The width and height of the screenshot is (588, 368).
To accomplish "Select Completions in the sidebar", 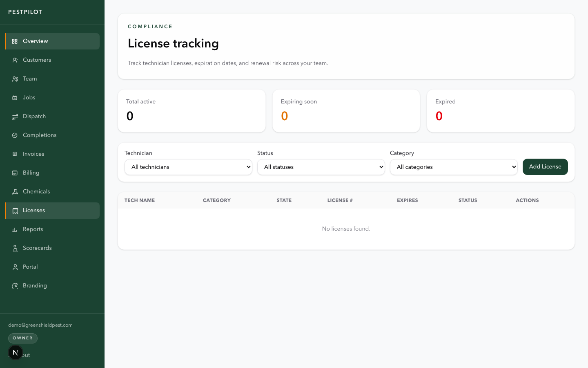I will tap(52, 135).
